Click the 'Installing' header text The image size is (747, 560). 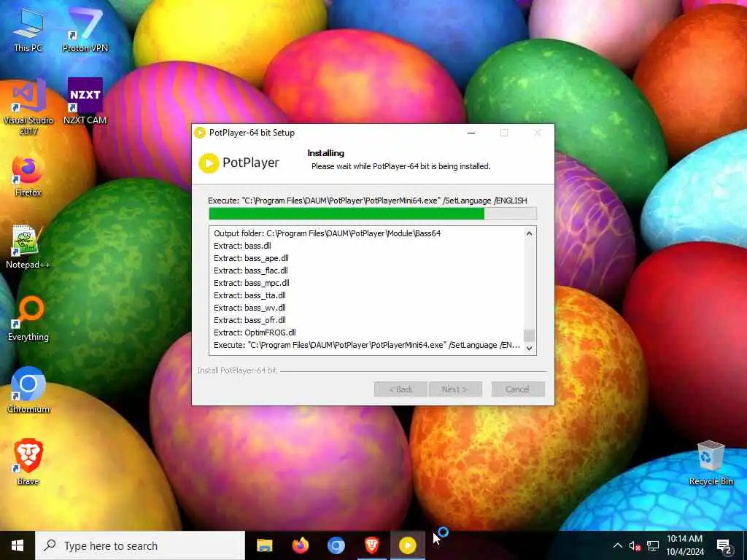point(326,153)
